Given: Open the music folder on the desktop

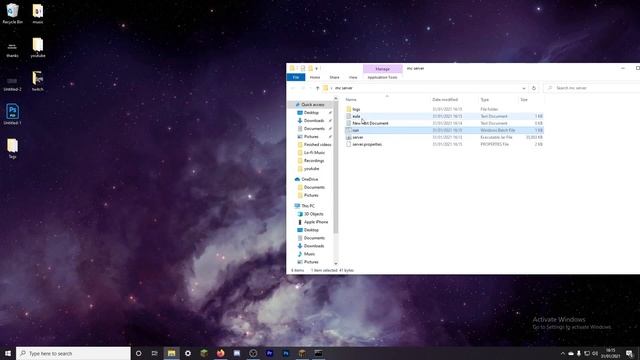Looking at the screenshot, I should click(x=38, y=13).
